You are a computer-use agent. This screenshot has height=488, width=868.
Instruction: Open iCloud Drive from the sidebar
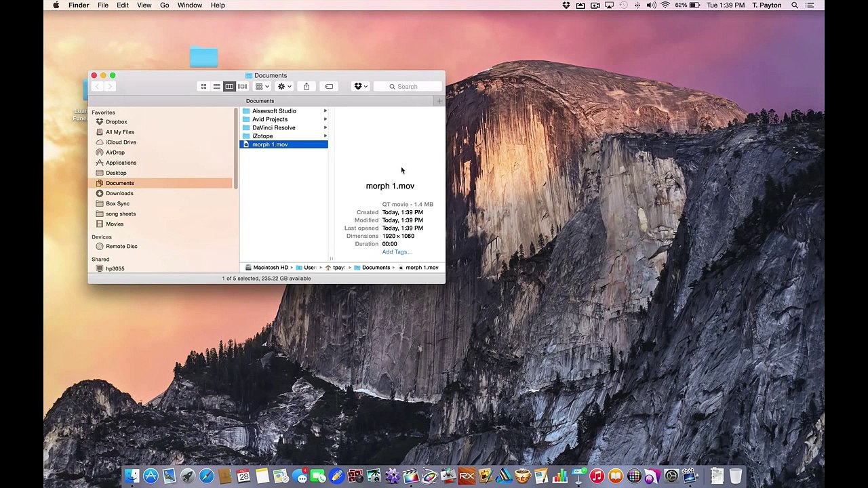tap(121, 142)
